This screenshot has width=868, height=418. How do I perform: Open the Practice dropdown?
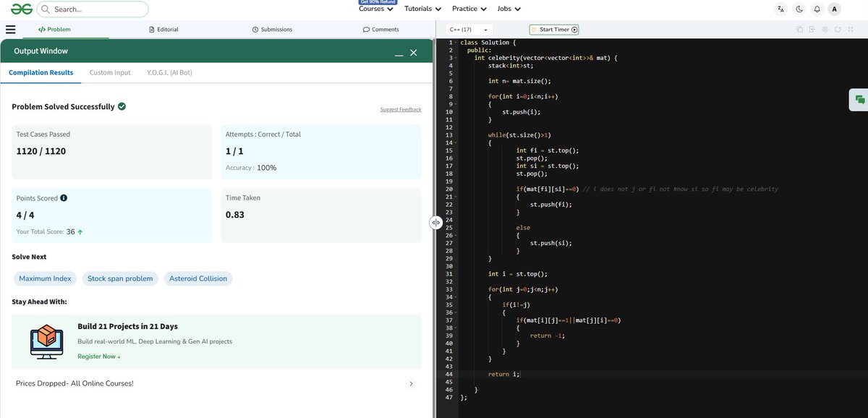(469, 9)
